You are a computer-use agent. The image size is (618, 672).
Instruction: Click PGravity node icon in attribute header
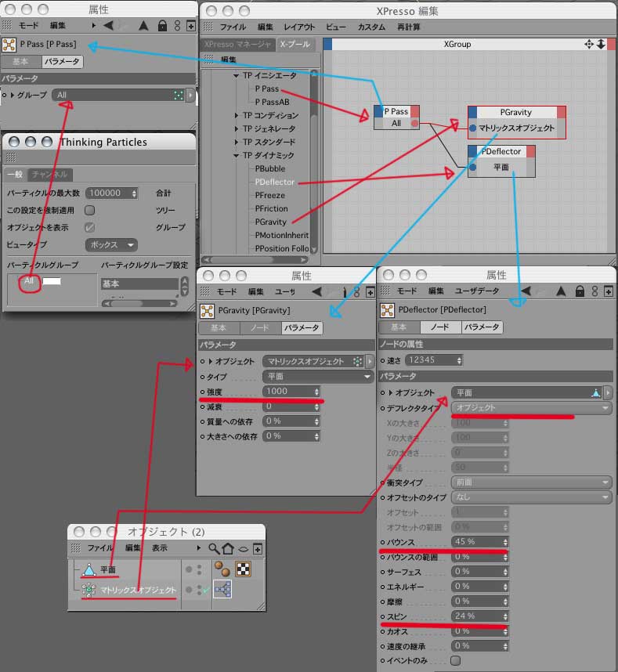pyautogui.click(x=207, y=311)
